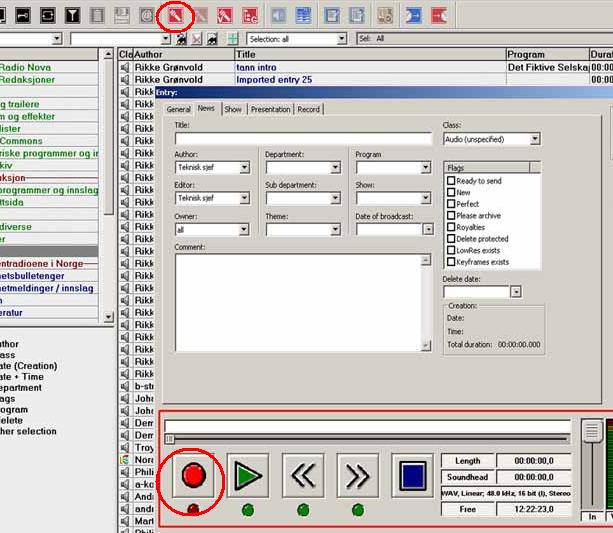This screenshot has width=613, height=533.
Task: Enable the 'Delete protected' flag
Action: 451,239
